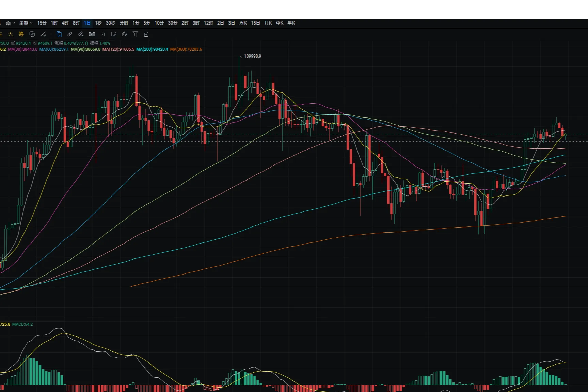Screen dimensions: 588x392
Task: Switch to the 2日 interval
Action: [221, 23]
